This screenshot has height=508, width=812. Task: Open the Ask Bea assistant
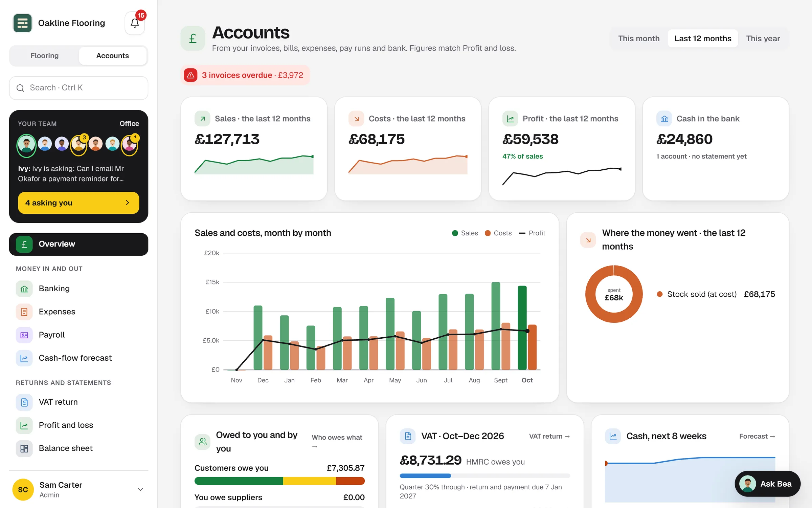tap(767, 484)
